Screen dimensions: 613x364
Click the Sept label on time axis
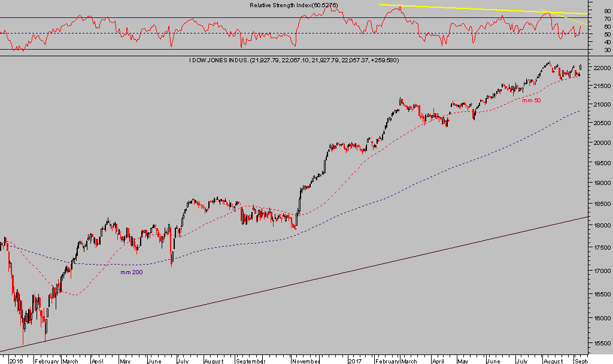[x=580, y=361]
